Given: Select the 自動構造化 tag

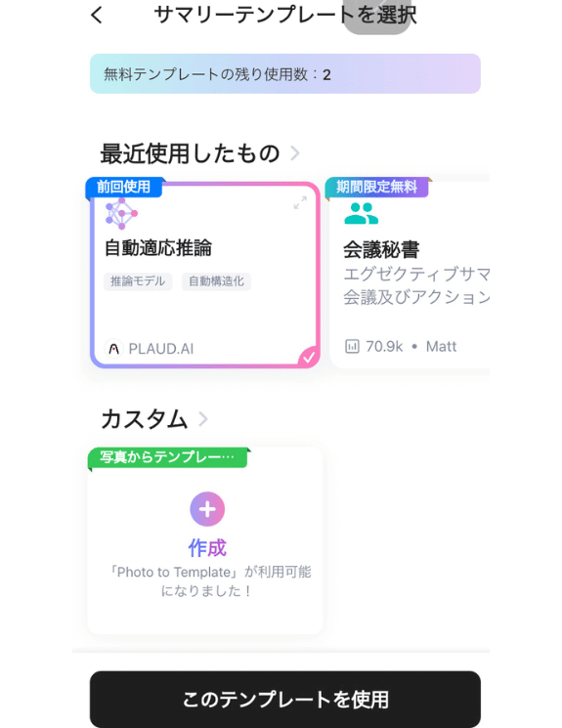Looking at the screenshot, I should [216, 281].
